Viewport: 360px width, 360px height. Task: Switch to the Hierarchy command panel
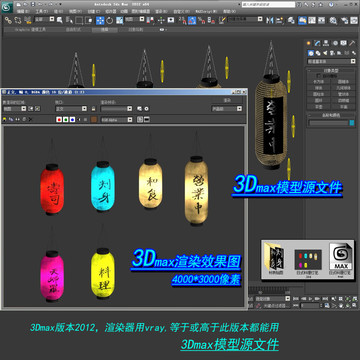coord(326,43)
